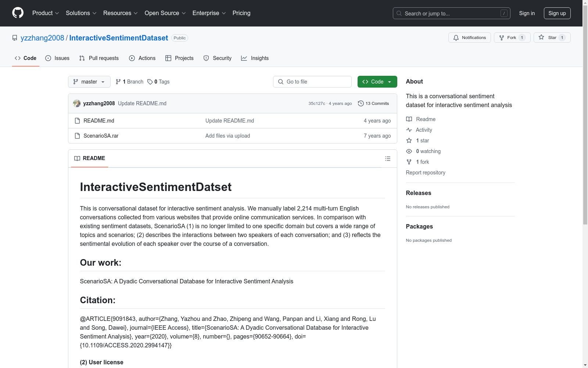The width and height of the screenshot is (588, 368).
Task: Expand the master branch selector
Action: 89,82
